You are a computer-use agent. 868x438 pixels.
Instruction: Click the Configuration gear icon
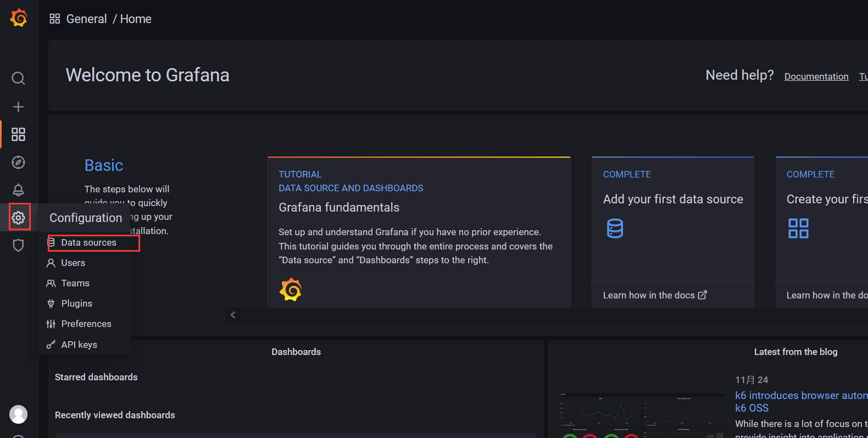(x=19, y=218)
